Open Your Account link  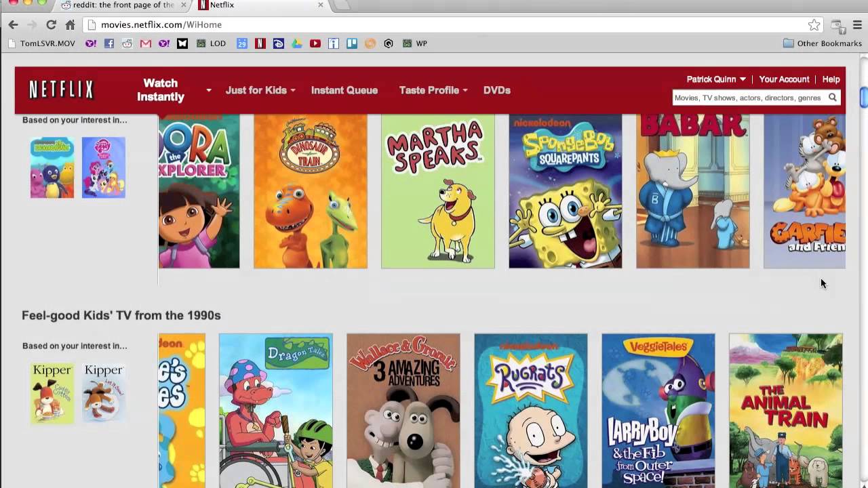784,79
